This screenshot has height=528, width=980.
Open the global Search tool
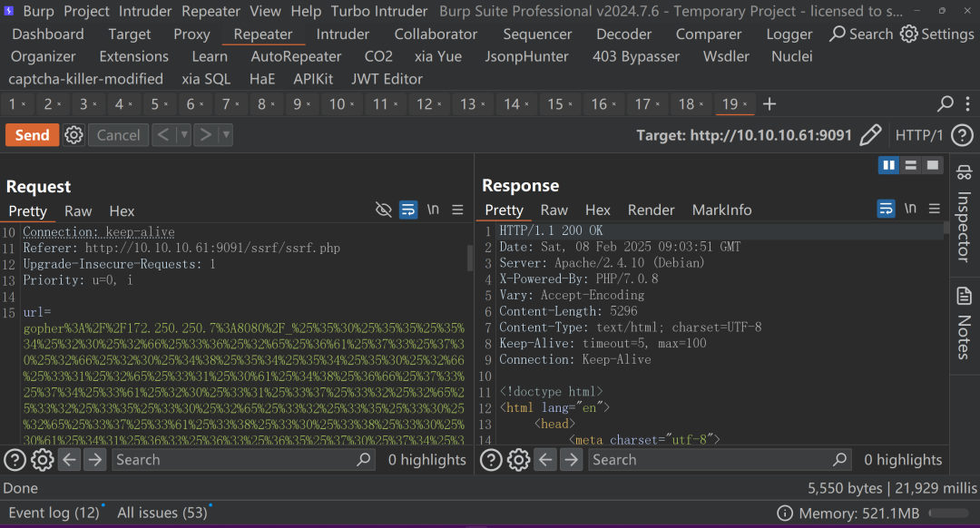pyautogui.click(x=861, y=34)
